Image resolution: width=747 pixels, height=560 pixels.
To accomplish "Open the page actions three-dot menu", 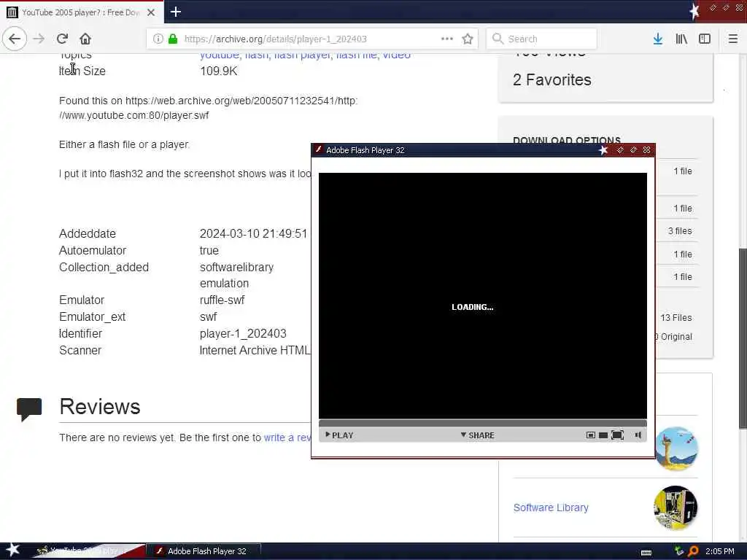I will coord(447,39).
